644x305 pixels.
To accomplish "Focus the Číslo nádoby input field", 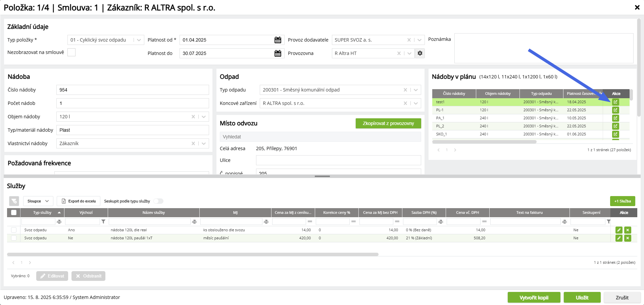I will [133, 90].
